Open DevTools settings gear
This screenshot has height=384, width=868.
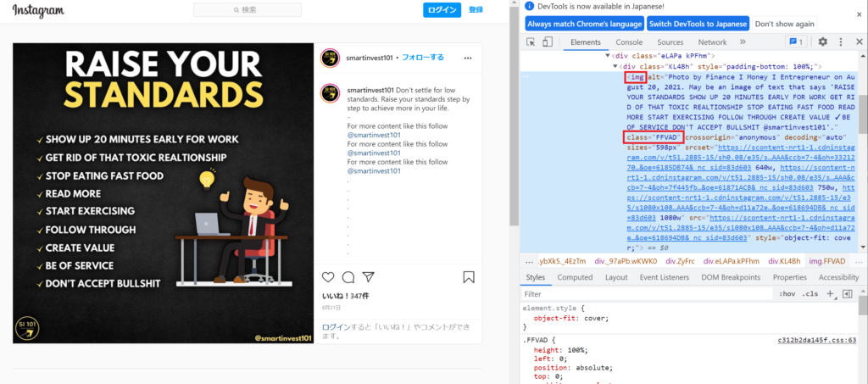click(822, 42)
